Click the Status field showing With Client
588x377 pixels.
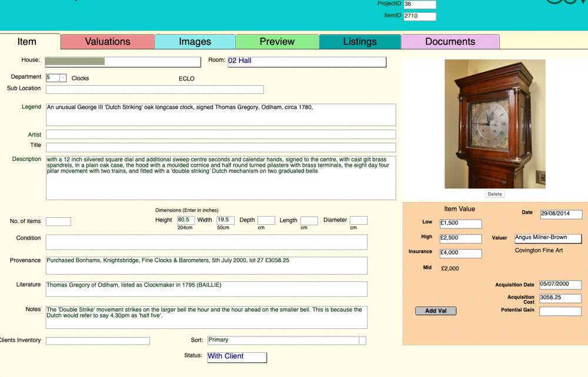pyautogui.click(x=236, y=357)
